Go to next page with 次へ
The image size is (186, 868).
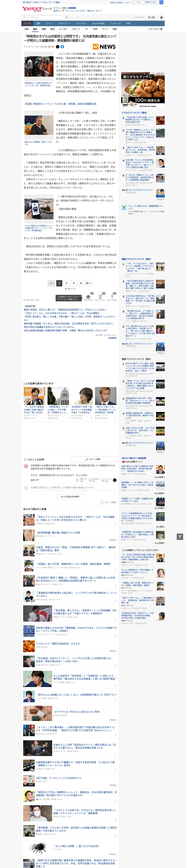point(89,283)
